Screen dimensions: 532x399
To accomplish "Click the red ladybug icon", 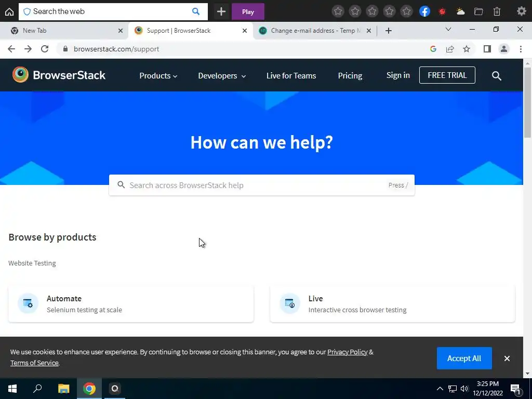I will click(442, 12).
